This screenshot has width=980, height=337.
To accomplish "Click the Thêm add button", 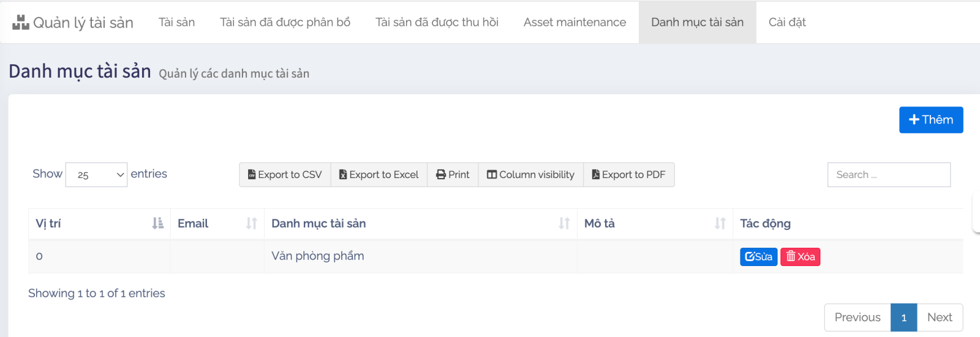I will tap(930, 120).
